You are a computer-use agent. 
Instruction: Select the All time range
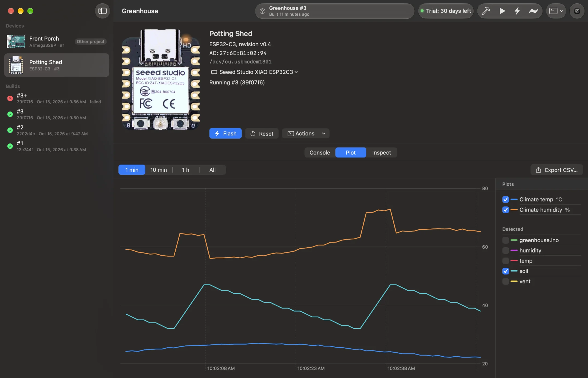coord(212,170)
